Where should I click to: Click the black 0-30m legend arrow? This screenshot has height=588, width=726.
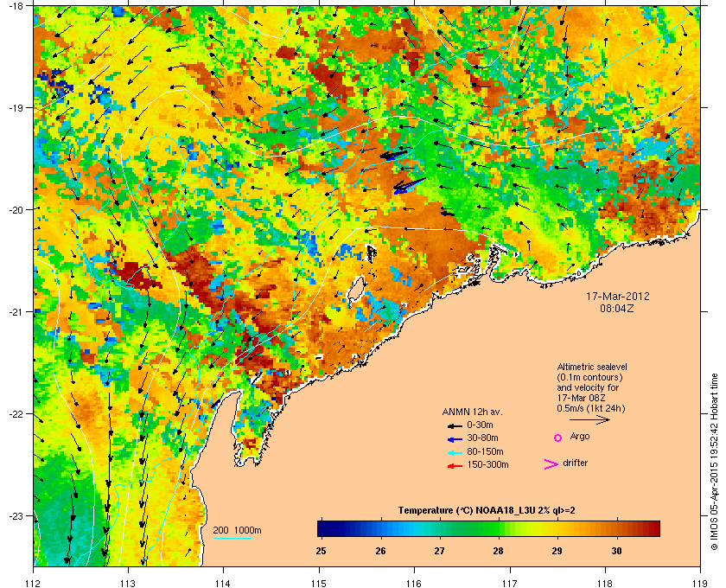point(455,425)
